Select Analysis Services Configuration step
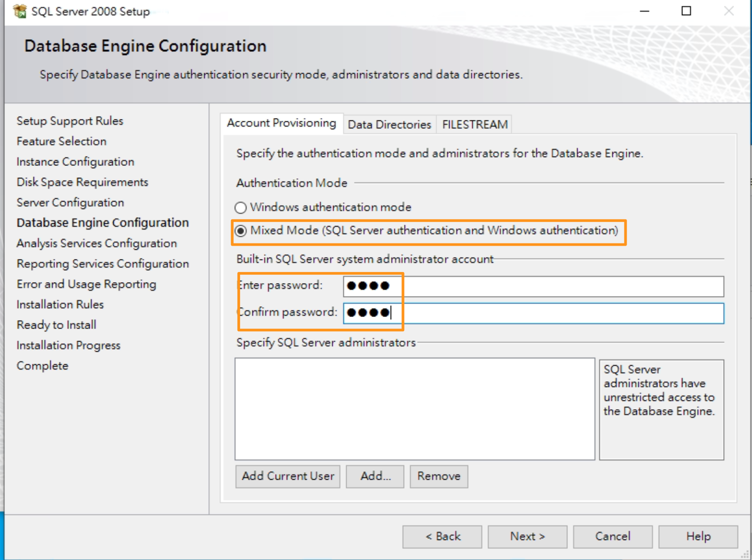Screen dimensions: 752x560 coord(96,243)
